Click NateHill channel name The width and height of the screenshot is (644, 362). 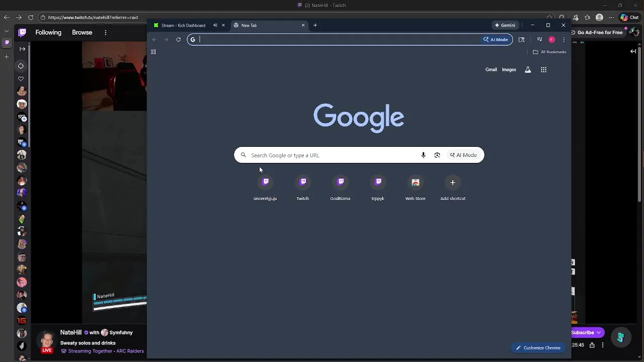click(71, 332)
